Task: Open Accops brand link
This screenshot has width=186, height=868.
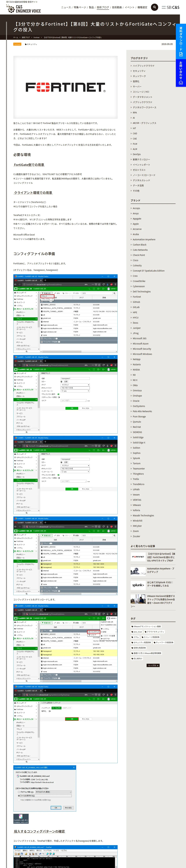Action: click(x=136, y=208)
